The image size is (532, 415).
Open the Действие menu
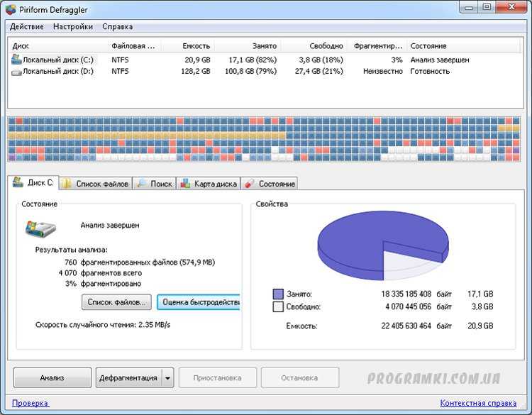27,26
